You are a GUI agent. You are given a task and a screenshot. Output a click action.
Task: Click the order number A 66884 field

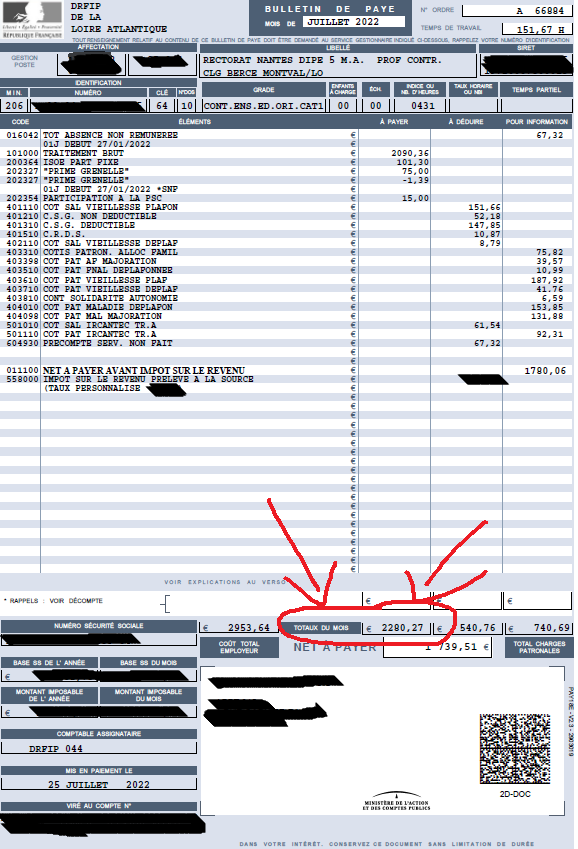coord(517,11)
